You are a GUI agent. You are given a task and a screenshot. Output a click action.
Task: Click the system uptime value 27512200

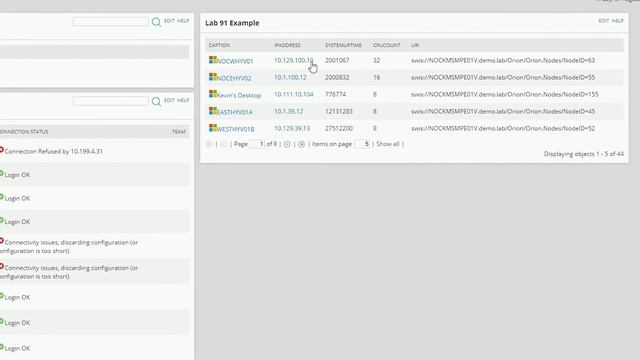(x=339, y=129)
